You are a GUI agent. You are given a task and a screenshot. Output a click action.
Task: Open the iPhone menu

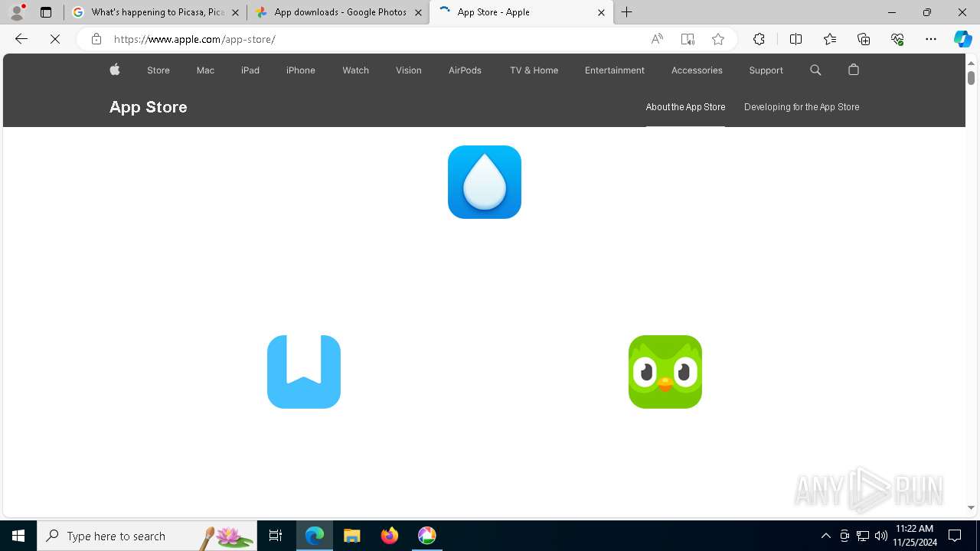pyautogui.click(x=301, y=70)
